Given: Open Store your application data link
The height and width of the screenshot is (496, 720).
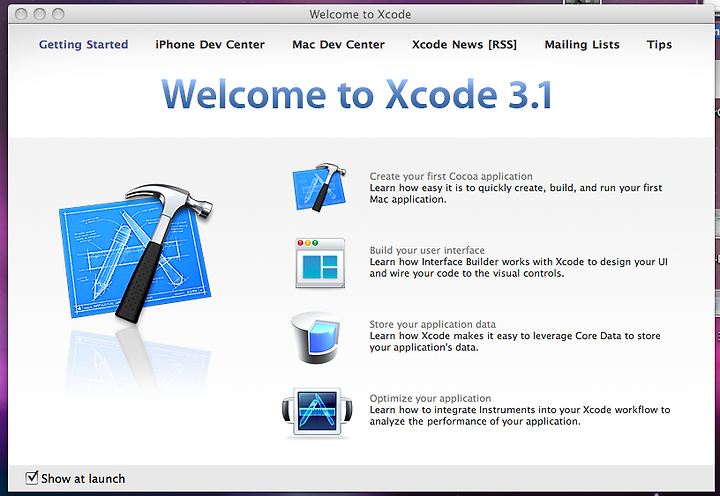Looking at the screenshot, I should (433, 324).
